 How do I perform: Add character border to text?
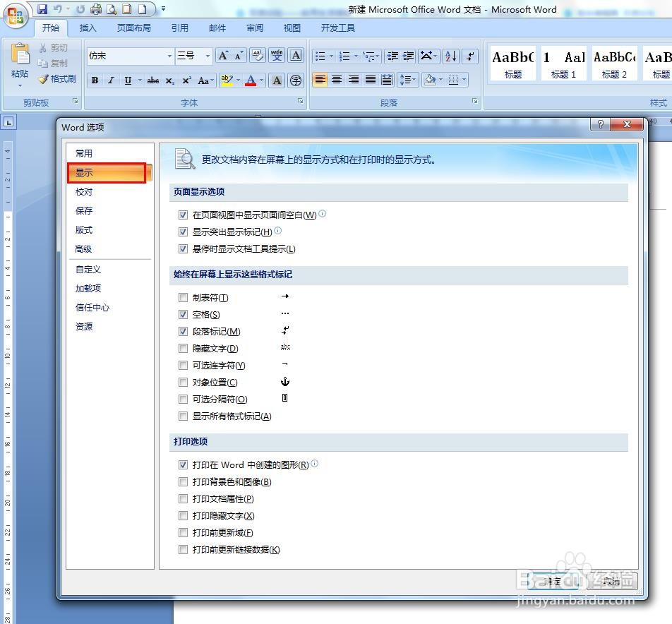(296, 56)
